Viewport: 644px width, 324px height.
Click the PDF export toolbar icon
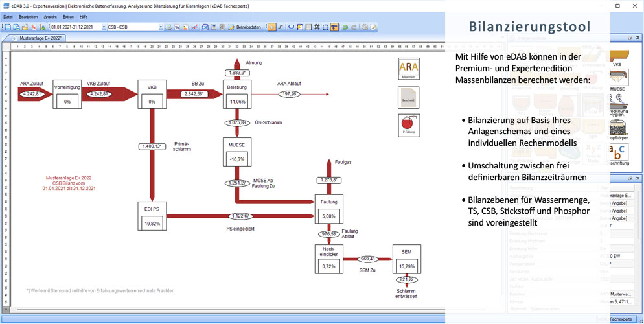tap(34, 27)
